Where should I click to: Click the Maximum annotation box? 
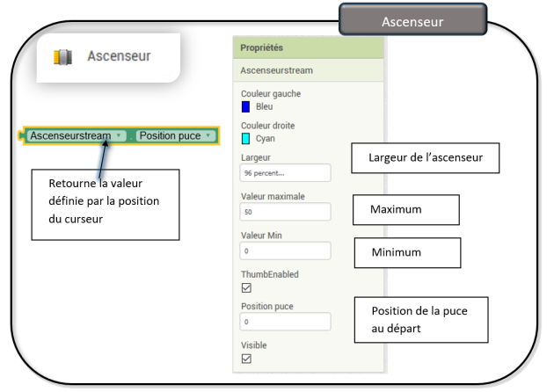point(405,211)
